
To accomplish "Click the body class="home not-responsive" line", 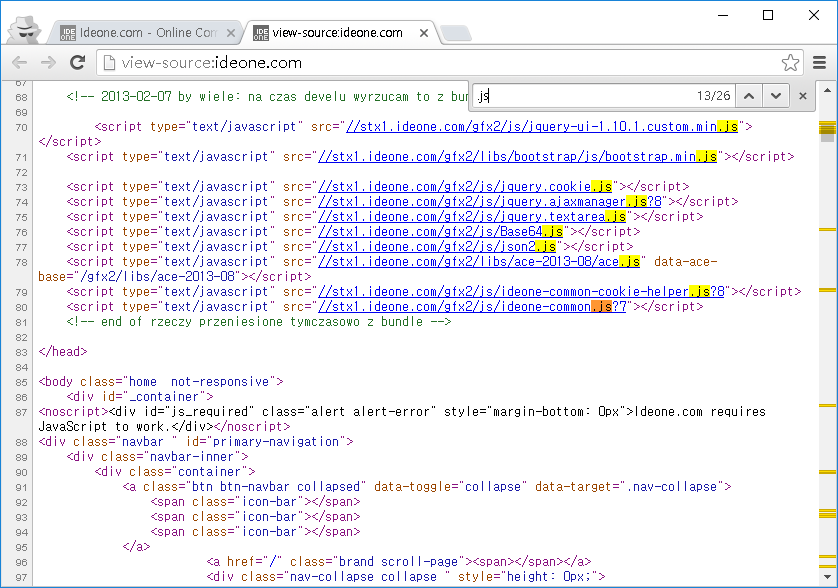I will click(x=161, y=382).
